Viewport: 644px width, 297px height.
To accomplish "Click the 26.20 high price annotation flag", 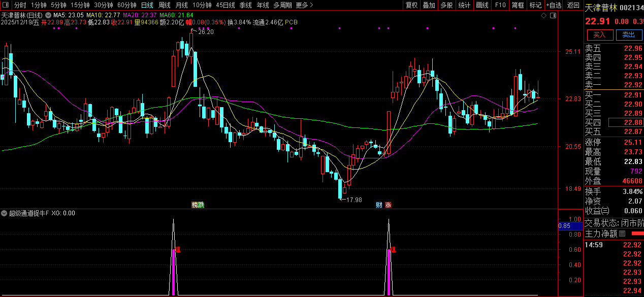I will click(202, 31).
